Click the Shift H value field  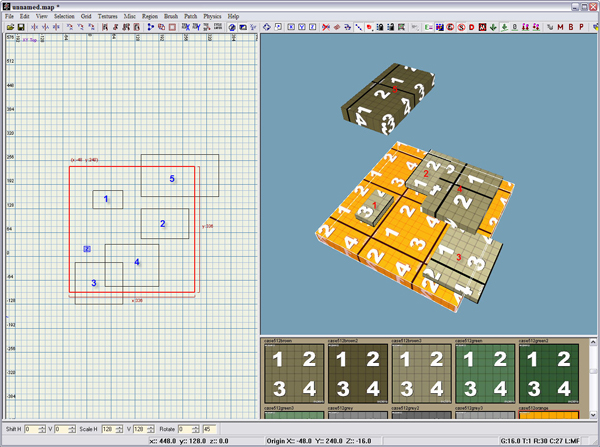(x=31, y=429)
